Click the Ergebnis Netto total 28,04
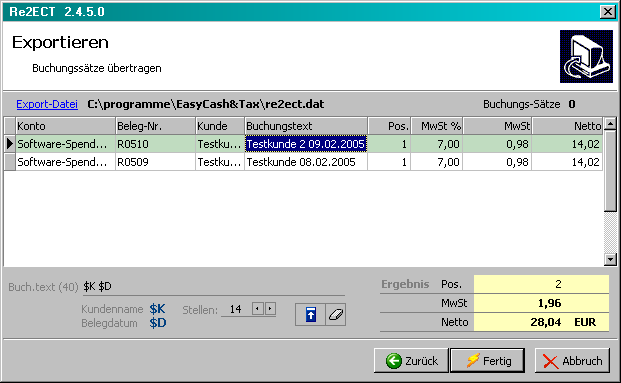Screen dimensions: 621x383 click(x=545, y=322)
